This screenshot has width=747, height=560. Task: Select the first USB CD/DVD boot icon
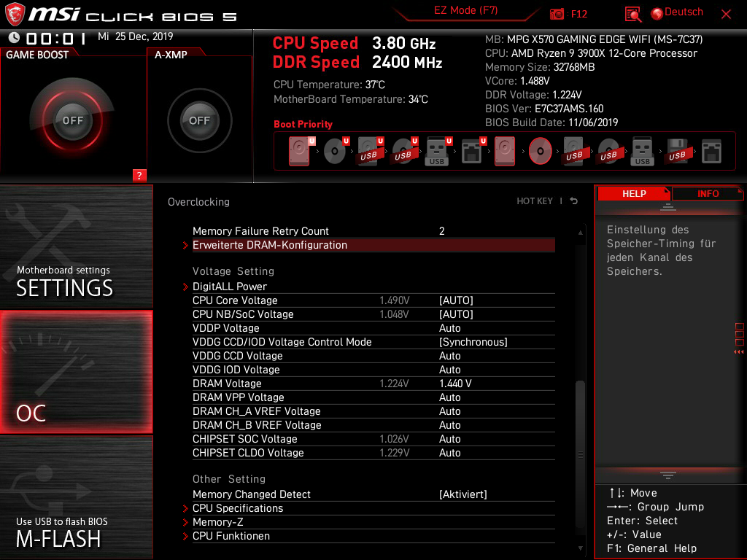point(404,151)
